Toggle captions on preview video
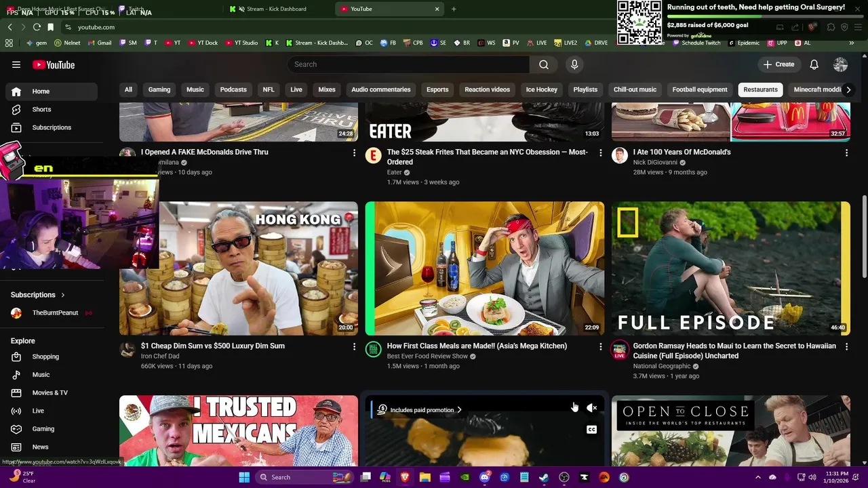 591,430
